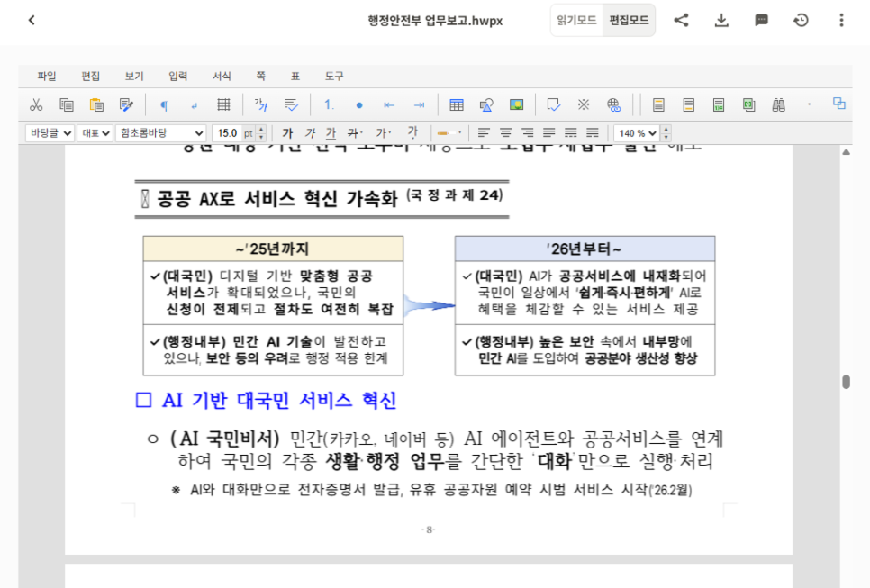The image size is (870, 588).
Task: Open the 함초롬바탕 font dropdown
Action: (x=161, y=133)
